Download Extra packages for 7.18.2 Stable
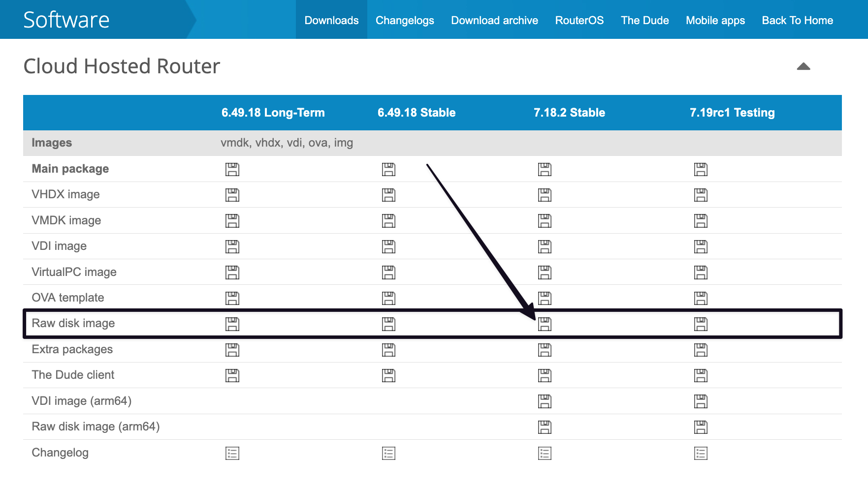 pyautogui.click(x=545, y=350)
